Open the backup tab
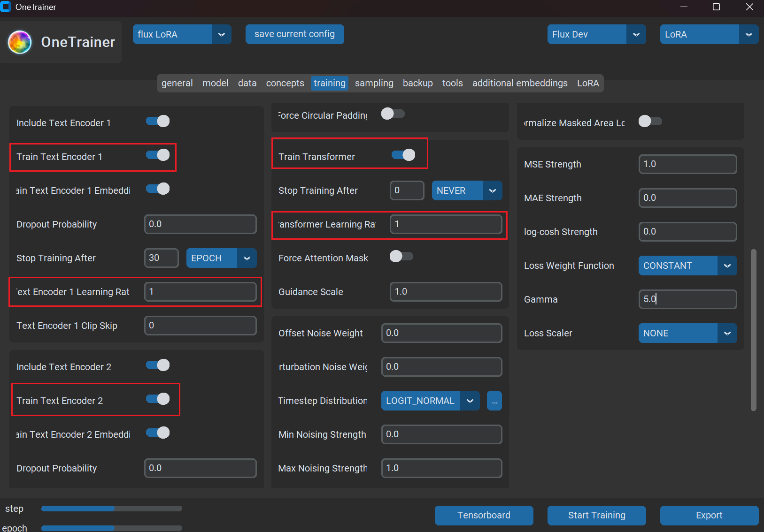The image size is (764, 532). pyautogui.click(x=418, y=83)
